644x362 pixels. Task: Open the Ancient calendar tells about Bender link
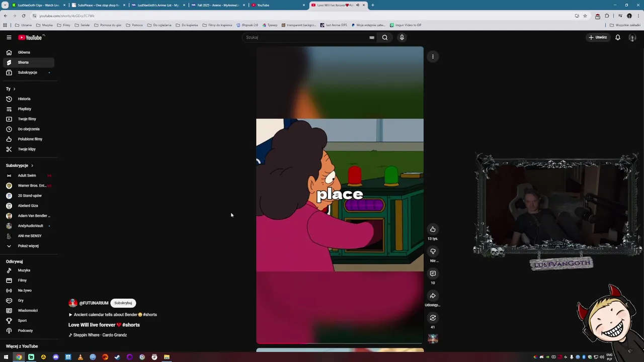pos(113,315)
